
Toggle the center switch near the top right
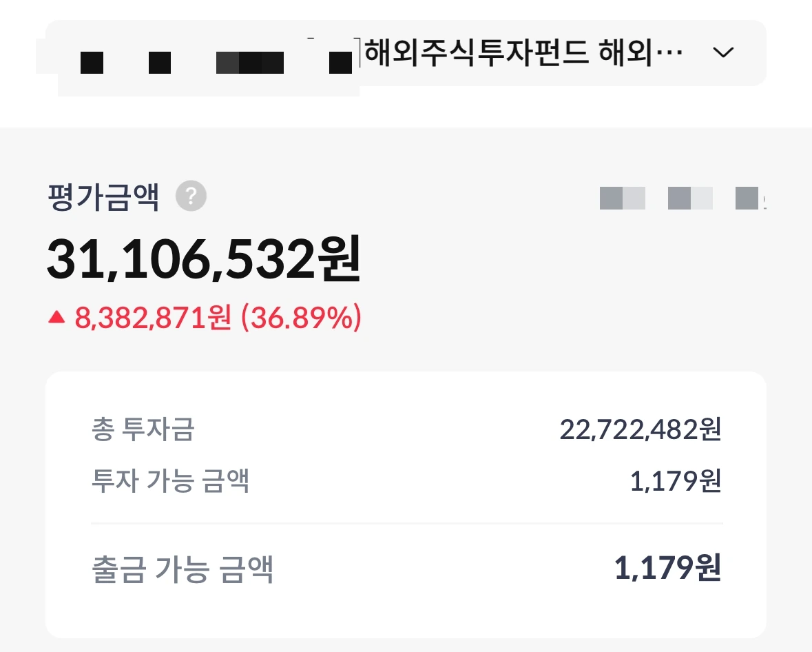(x=691, y=198)
